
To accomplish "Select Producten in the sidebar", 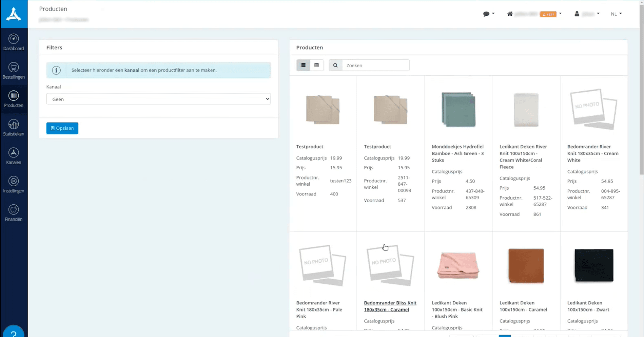I will coord(14,99).
